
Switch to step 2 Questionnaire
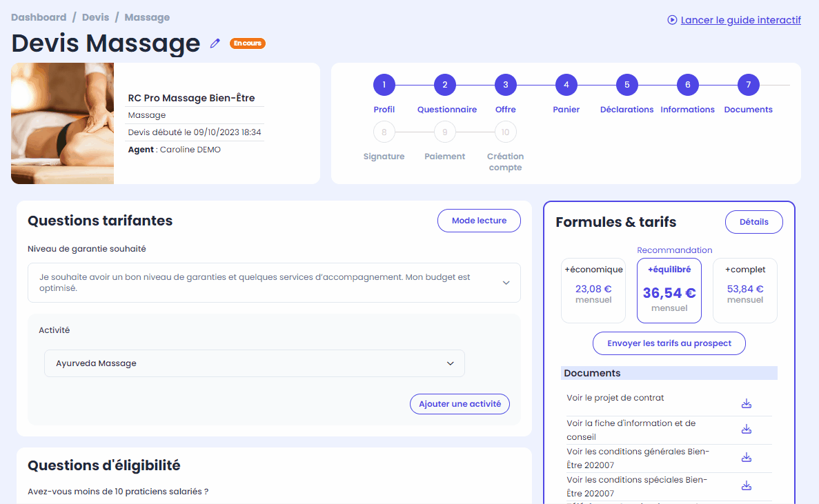point(444,85)
